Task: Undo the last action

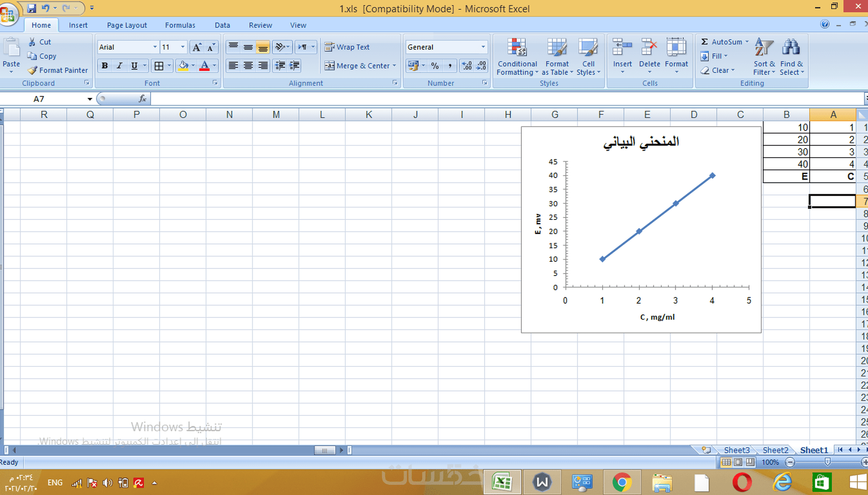Action: coord(45,8)
